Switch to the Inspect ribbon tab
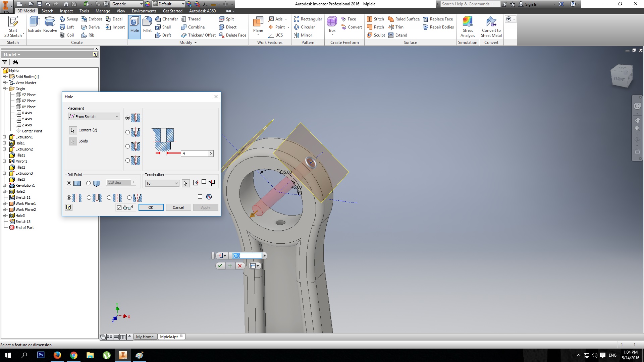 click(x=66, y=11)
